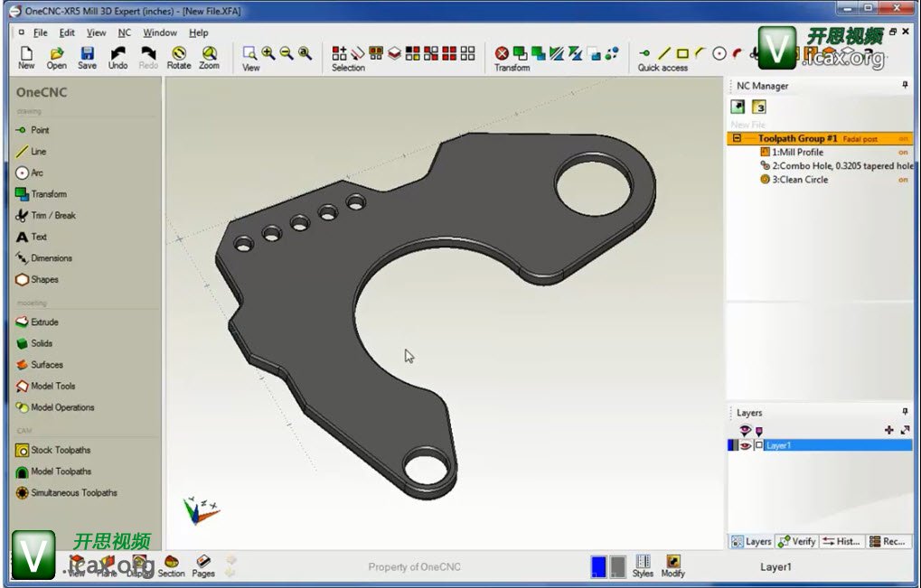The height and width of the screenshot is (588, 921).
Task: Click the select by layer stack icon
Action: coord(395,53)
